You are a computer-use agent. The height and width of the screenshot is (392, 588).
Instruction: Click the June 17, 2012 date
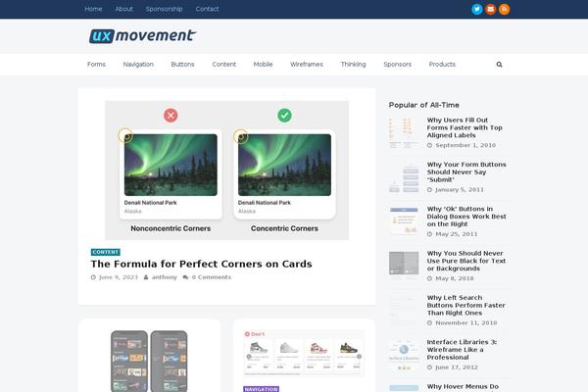[457, 367]
